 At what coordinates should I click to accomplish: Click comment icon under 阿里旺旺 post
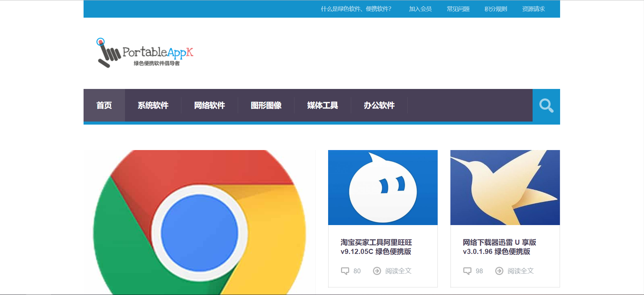(x=345, y=271)
